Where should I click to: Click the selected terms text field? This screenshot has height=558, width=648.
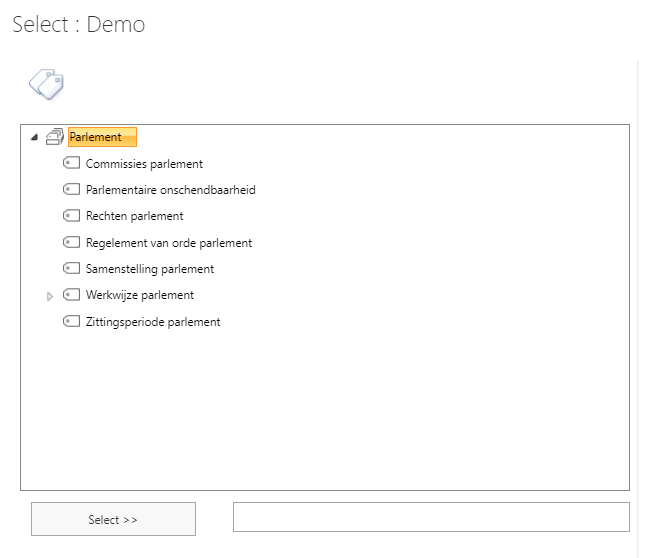pos(431,517)
